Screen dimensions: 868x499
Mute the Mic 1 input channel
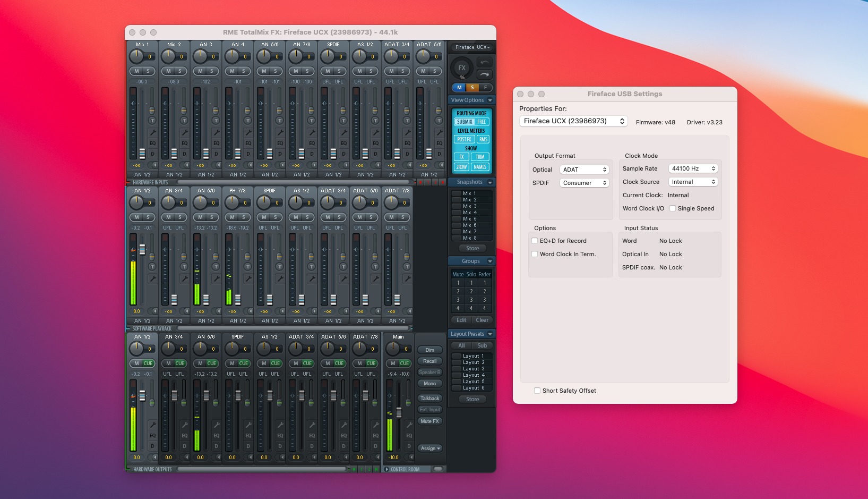(136, 71)
